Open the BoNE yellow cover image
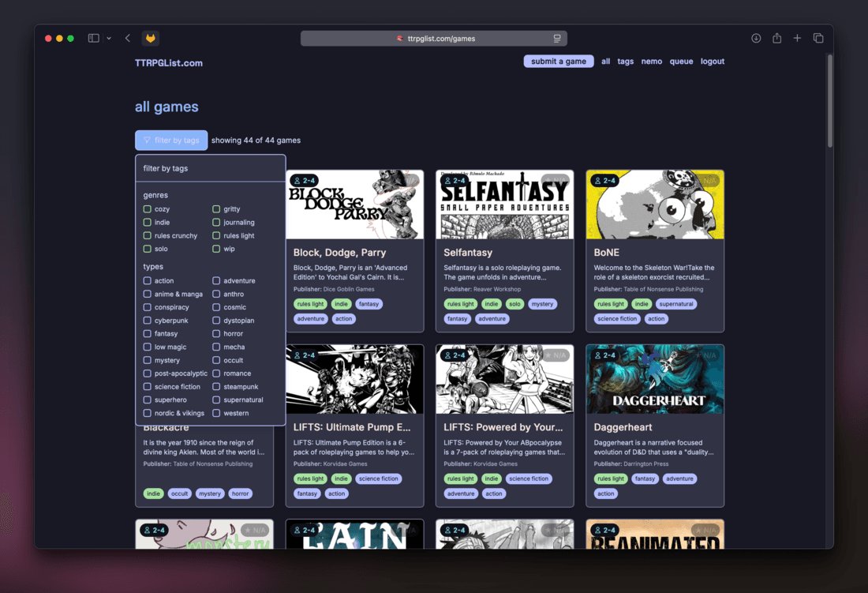Image resolution: width=868 pixels, height=593 pixels. click(x=655, y=205)
